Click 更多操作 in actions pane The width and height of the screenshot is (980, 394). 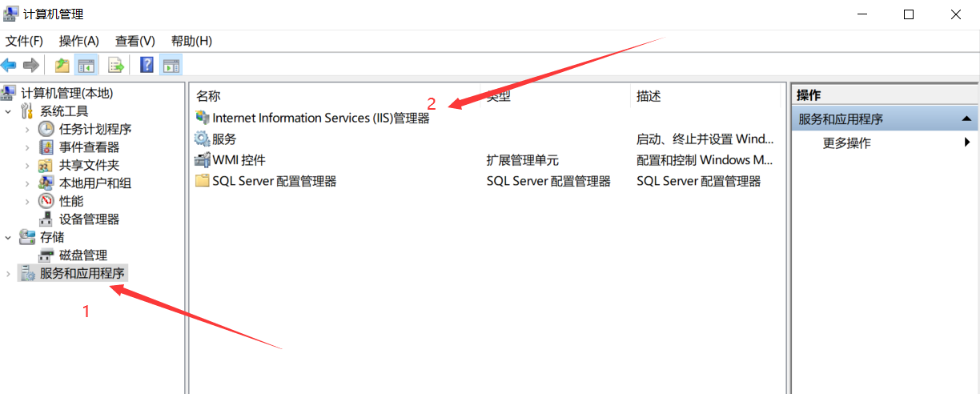point(847,143)
